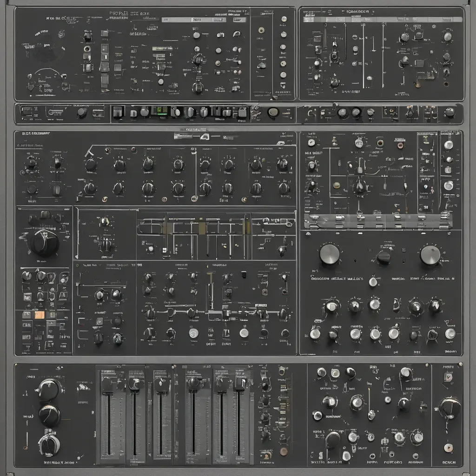476x476 pixels.
Task: Click the large black knob in the bottom-right narrow panel
Action: pyautogui.click(x=450, y=408)
